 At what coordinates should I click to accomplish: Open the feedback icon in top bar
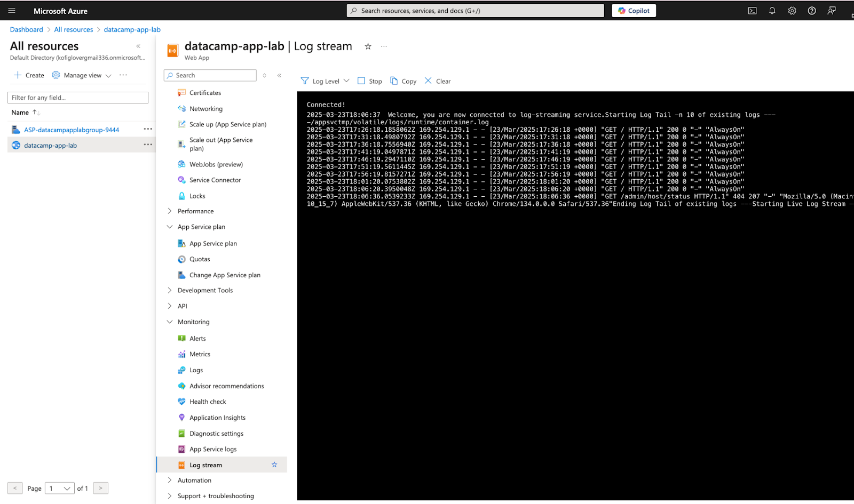point(832,11)
